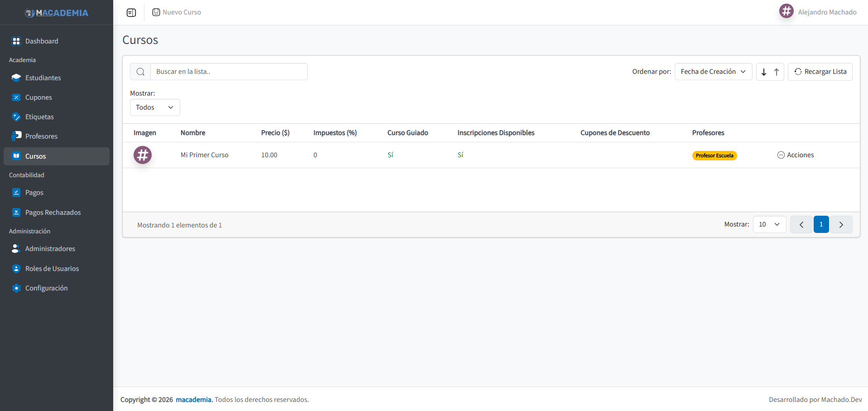This screenshot has width=868, height=411.
Task: Open the Pagos Rechazados section
Action: coord(53,212)
